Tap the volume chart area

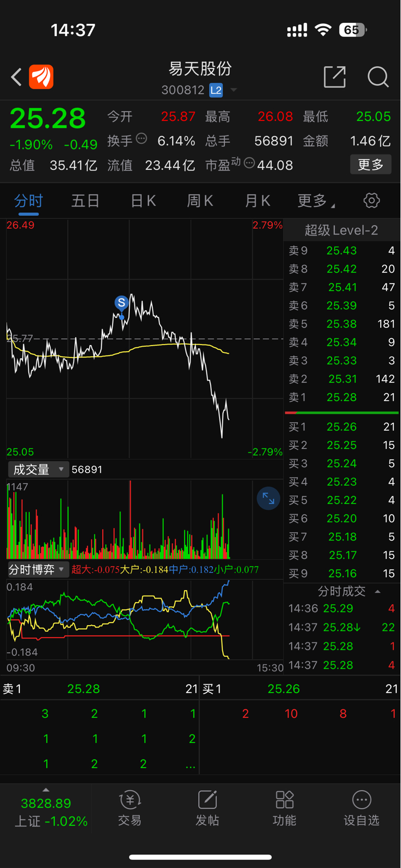144,519
